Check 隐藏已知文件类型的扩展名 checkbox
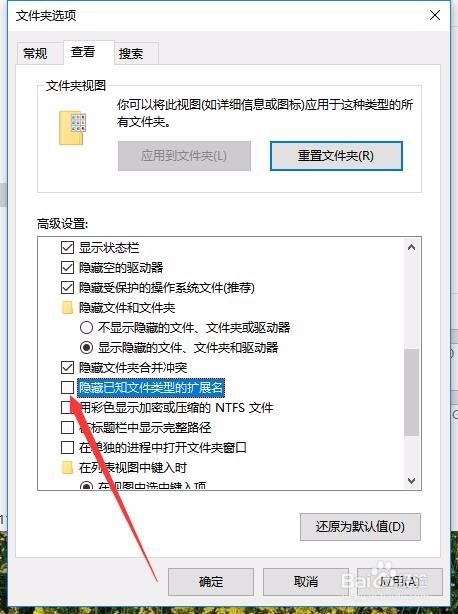Image resolution: width=458 pixels, height=614 pixels. (67, 388)
